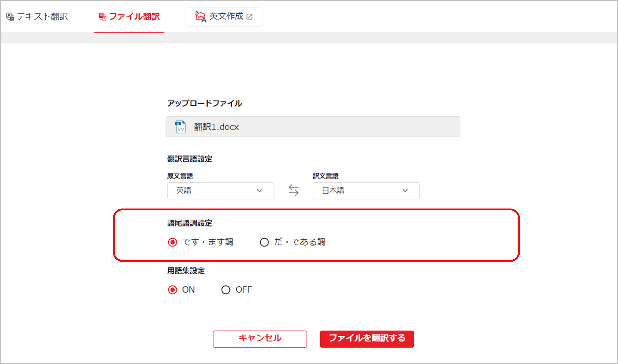Select the です・ます調 radio button
Screen dimensions: 618x364
(x=172, y=242)
